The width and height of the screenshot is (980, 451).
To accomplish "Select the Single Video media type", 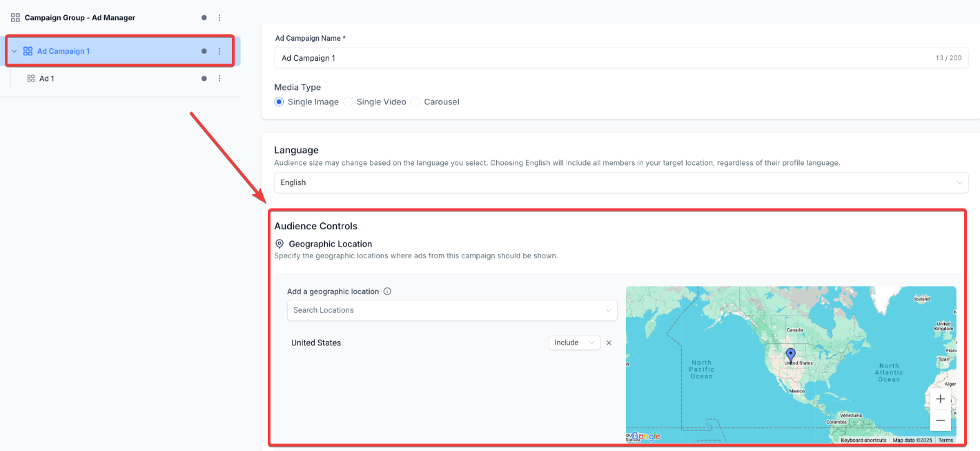I will pos(348,102).
